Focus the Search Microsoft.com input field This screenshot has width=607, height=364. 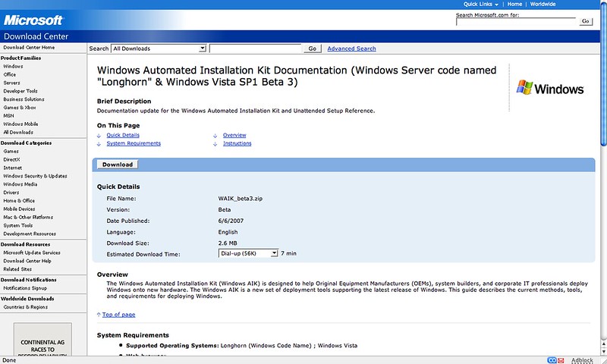click(516, 22)
